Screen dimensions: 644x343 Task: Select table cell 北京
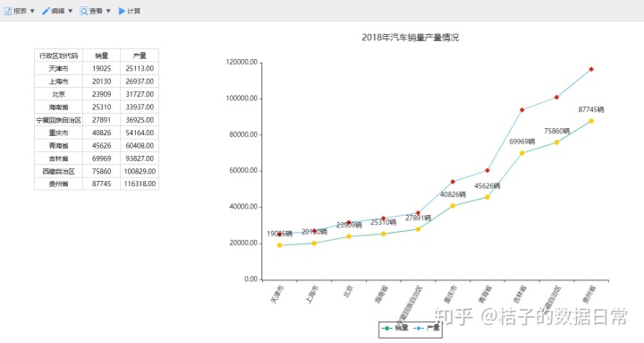click(58, 94)
